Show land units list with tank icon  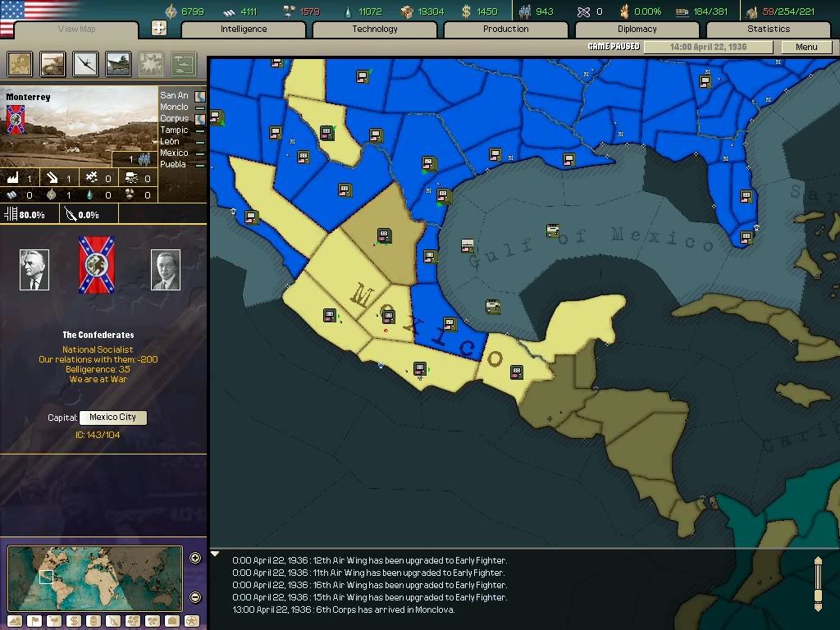coord(52,64)
